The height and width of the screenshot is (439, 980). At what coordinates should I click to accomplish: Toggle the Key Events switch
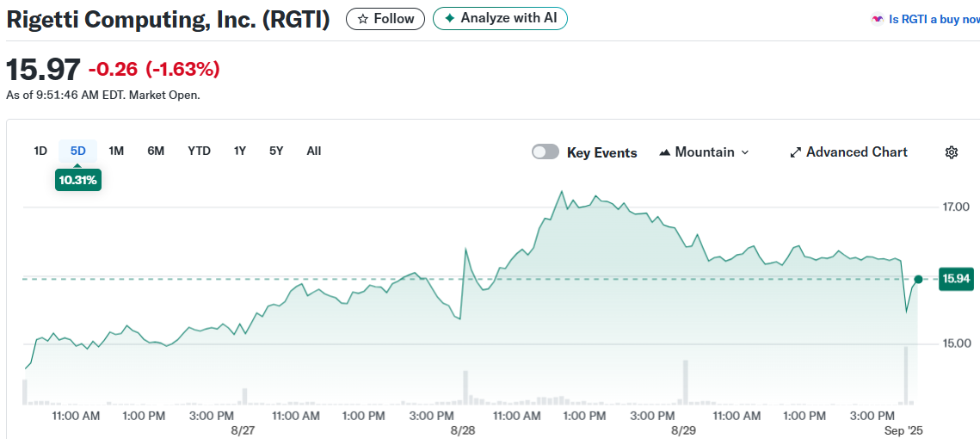(545, 152)
